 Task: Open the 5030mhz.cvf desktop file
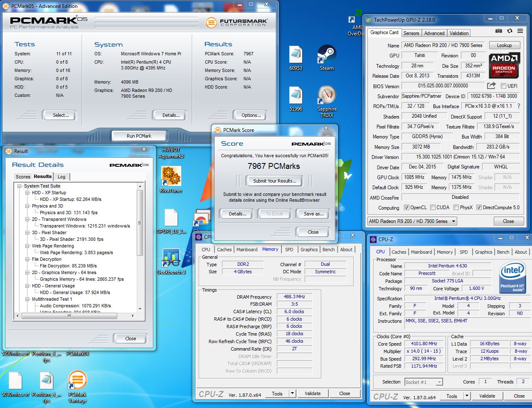(x=15, y=385)
